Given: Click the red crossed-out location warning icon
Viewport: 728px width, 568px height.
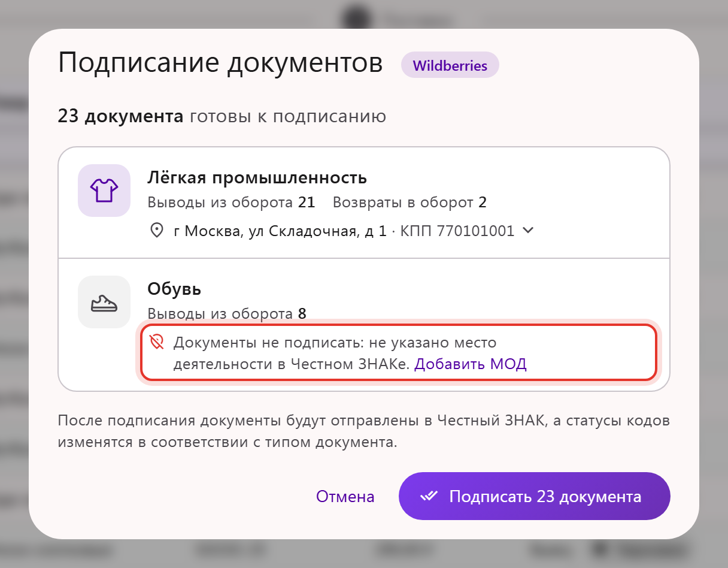Looking at the screenshot, I should (x=157, y=342).
